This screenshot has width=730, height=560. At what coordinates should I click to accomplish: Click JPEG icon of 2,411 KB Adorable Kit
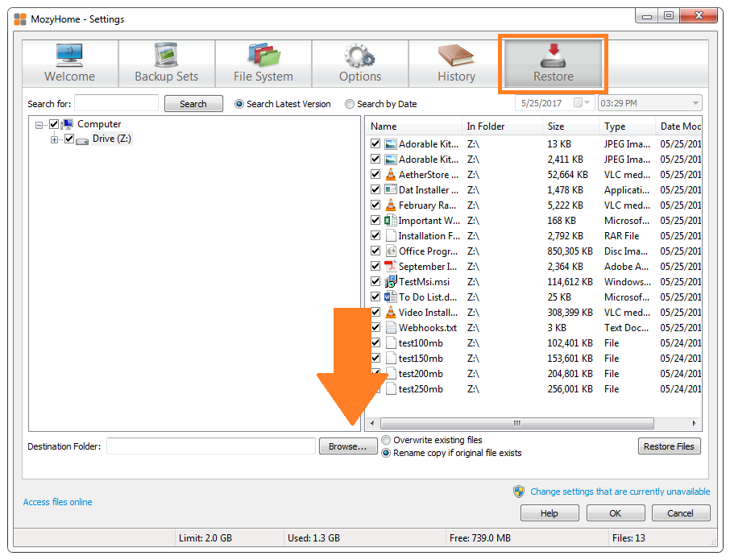(391, 160)
